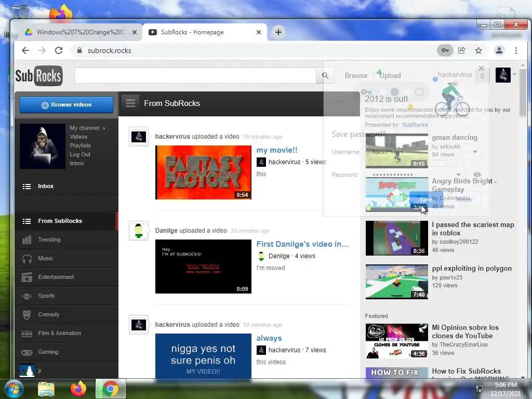Click the SubRocks presenter link
This screenshot has width=532, height=399.
click(x=415, y=125)
